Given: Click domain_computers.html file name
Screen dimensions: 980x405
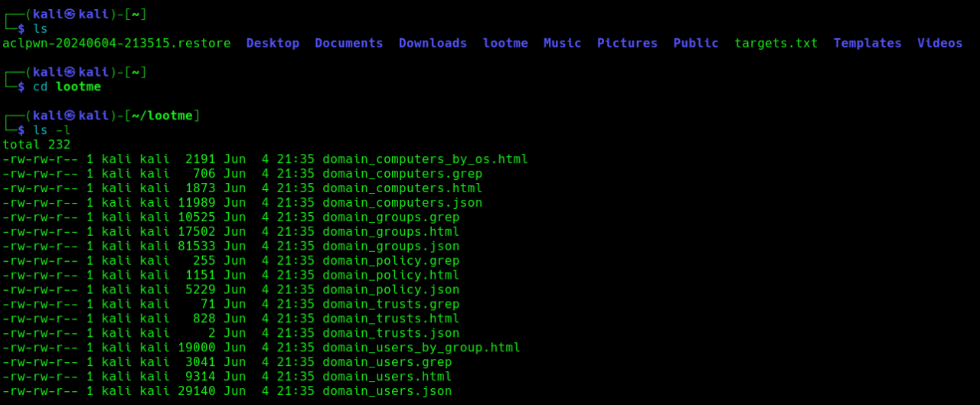Looking at the screenshot, I should [x=402, y=188].
